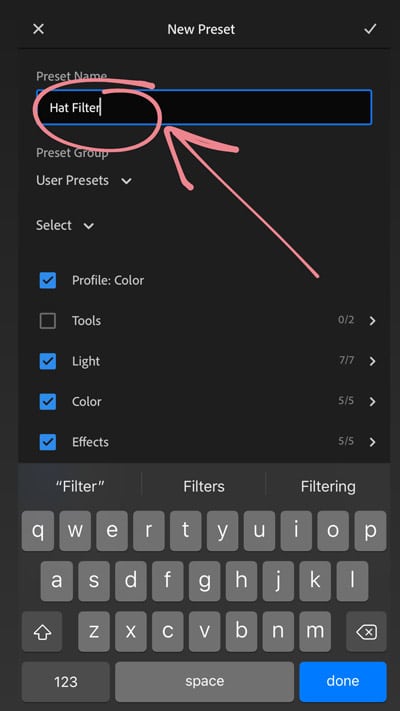Screen dimensions: 400x711
Task: Enable the Tools checkbox
Action: (x=48, y=321)
